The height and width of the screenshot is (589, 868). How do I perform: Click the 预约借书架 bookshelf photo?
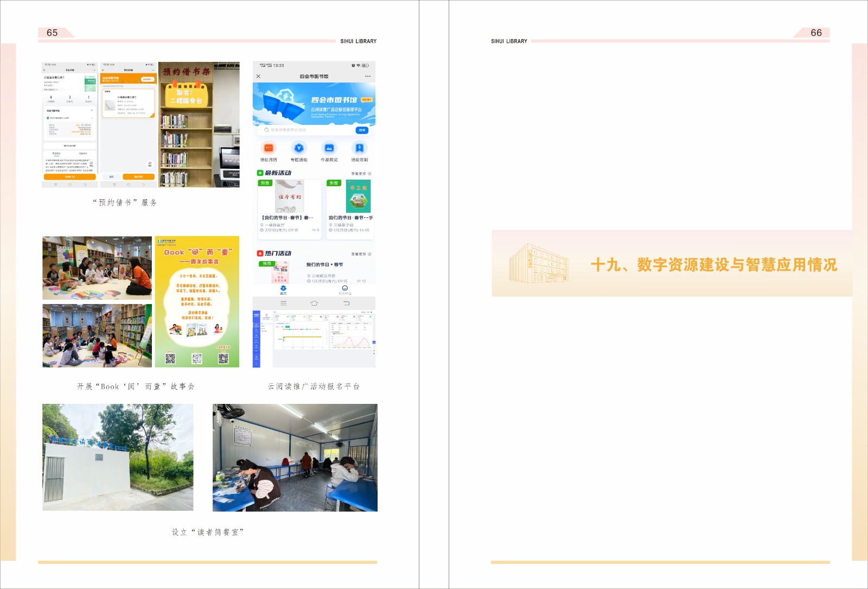click(x=199, y=125)
